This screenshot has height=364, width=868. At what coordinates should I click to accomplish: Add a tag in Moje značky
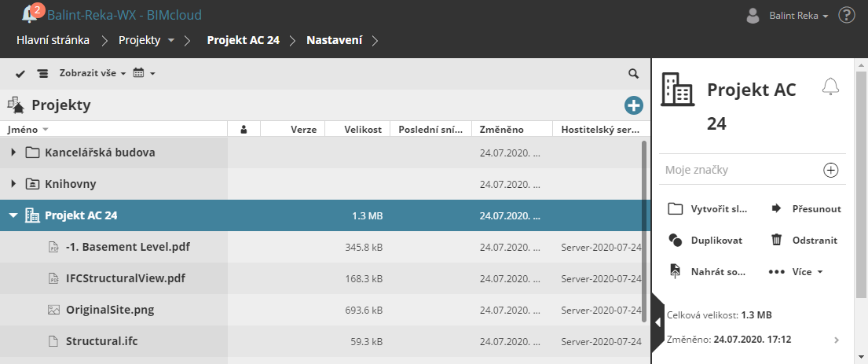pyautogui.click(x=831, y=170)
